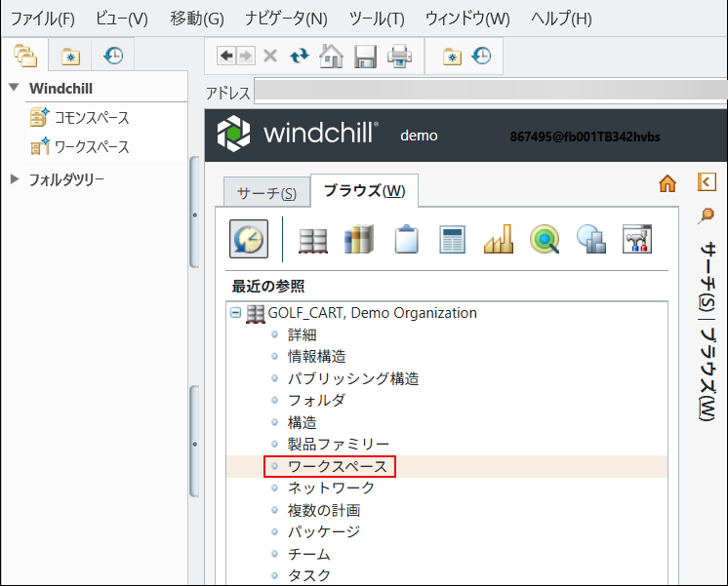Refresh the page with the blue arrows icon

pyautogui.click(x=300, y=57)
